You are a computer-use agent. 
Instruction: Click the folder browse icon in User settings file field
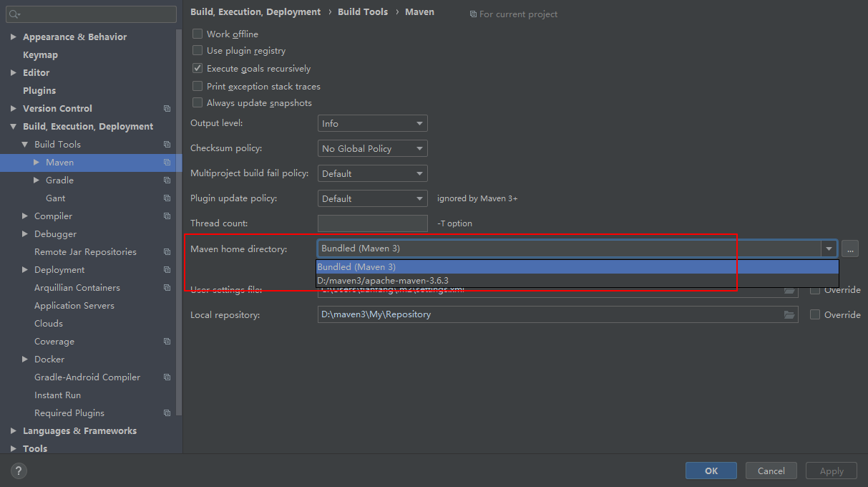[x=789, y=291]
